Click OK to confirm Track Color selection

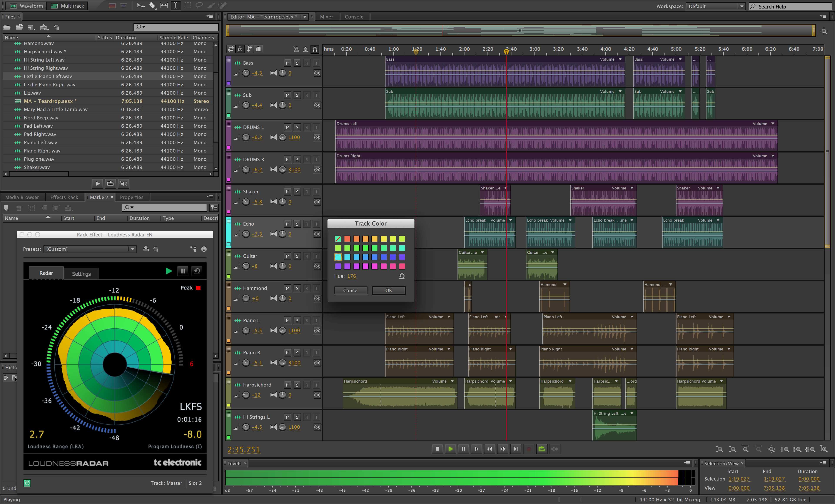(x=388, y=290)
